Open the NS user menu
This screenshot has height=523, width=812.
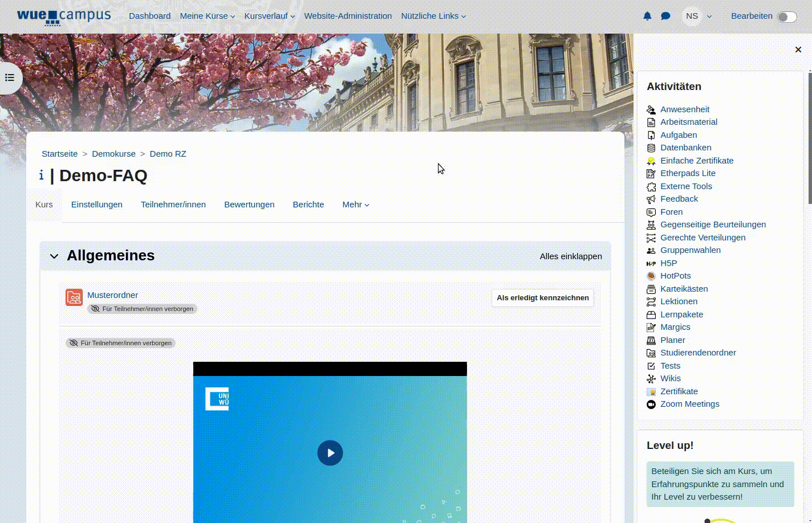697,16
